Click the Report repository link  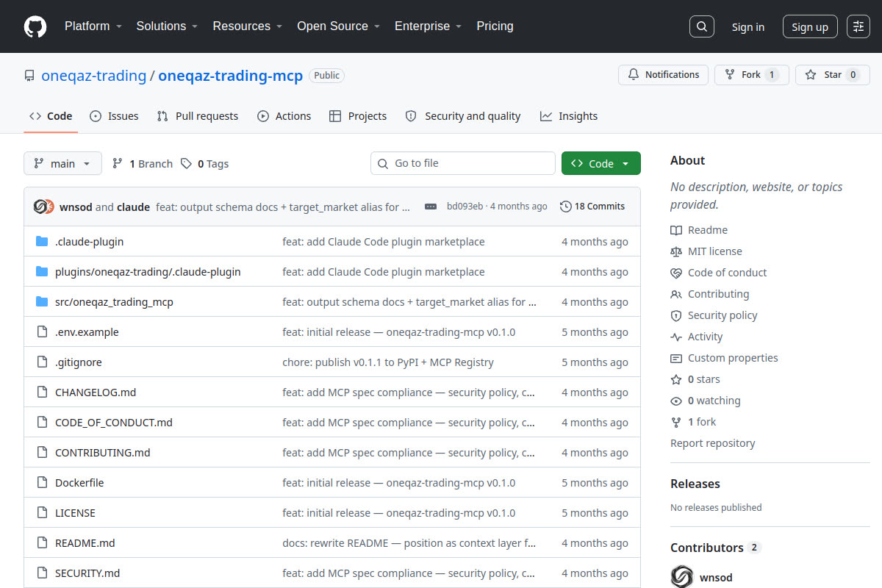point(712,443)
